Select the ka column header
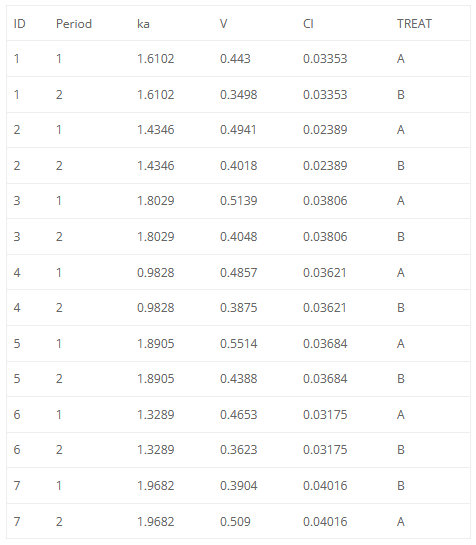The image size is (476, 545). [143, 24]
